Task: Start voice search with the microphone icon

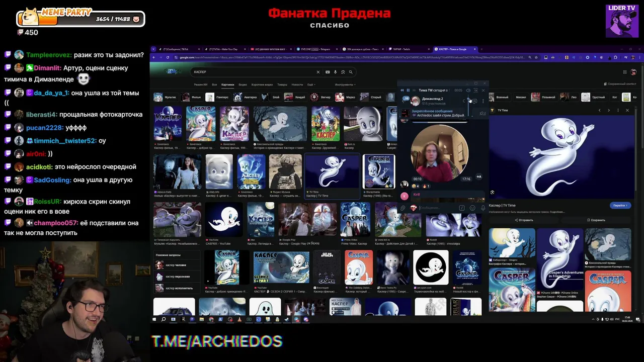Action: [336, 72]
